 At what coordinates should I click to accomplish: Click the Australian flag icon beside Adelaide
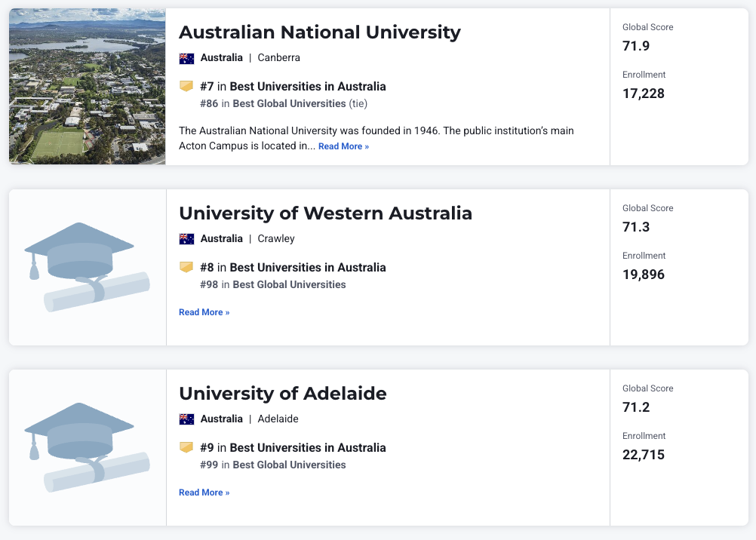[186, 419]
